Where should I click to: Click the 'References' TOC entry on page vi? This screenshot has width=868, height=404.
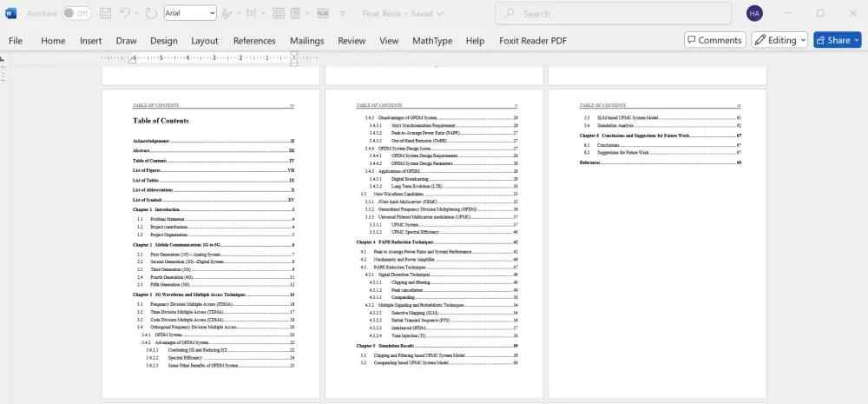[661, 162]
